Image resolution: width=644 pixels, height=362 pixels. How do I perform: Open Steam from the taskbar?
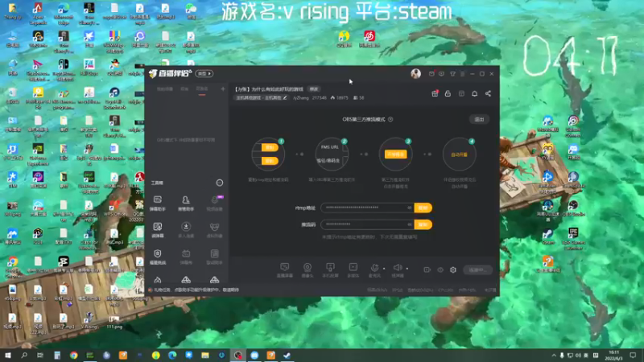pyautogui.click(x=287, y=355)
